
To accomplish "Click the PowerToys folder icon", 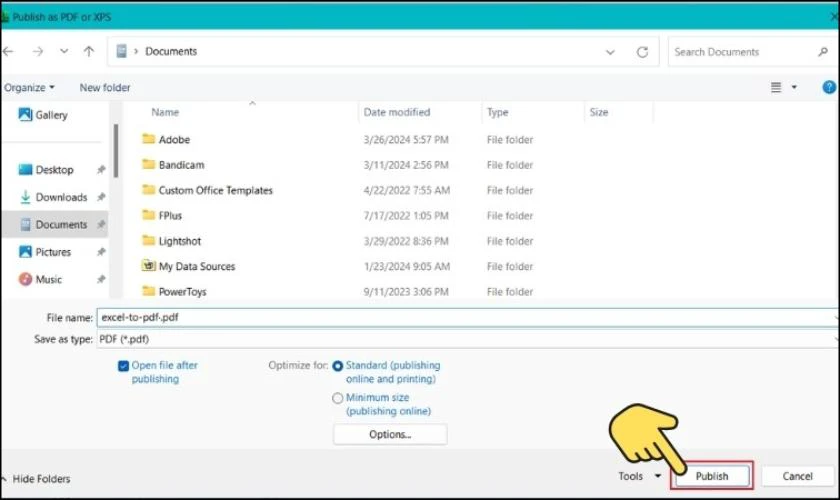I will point(148,290).
